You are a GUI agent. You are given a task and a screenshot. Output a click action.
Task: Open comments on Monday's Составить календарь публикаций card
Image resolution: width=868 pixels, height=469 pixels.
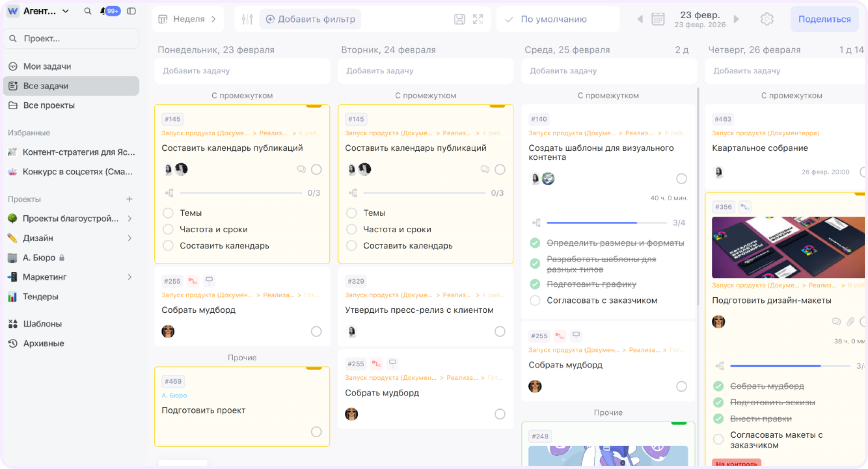[301, 169]
